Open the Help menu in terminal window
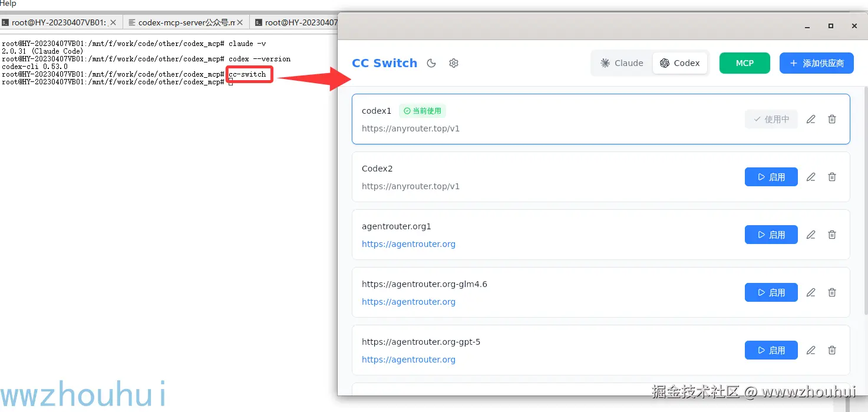 [8, 4]
